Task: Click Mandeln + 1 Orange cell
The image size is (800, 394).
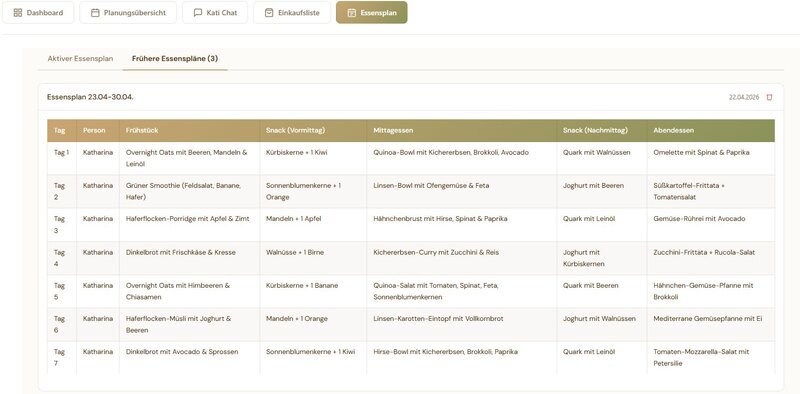Action: coord(313,325)
